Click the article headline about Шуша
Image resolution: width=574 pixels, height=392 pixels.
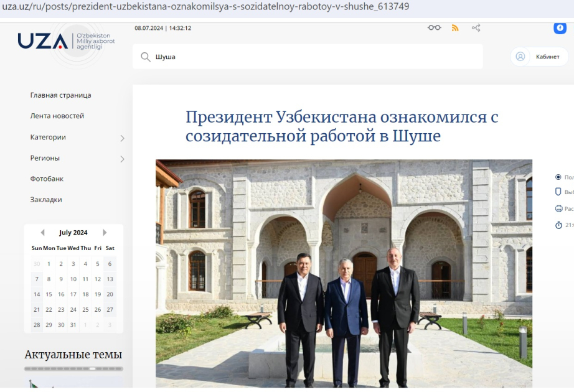(x=342, y=126)
